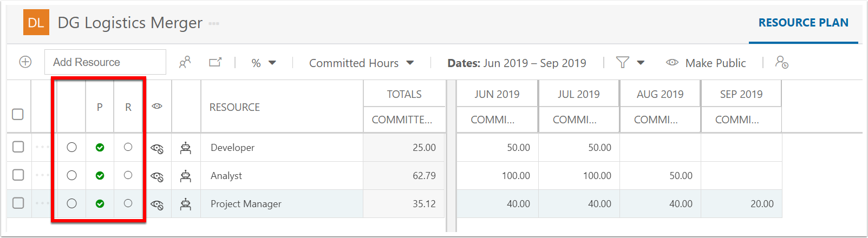Click the Developer role resource icon

pyautogui.click(x=186, y=148)
